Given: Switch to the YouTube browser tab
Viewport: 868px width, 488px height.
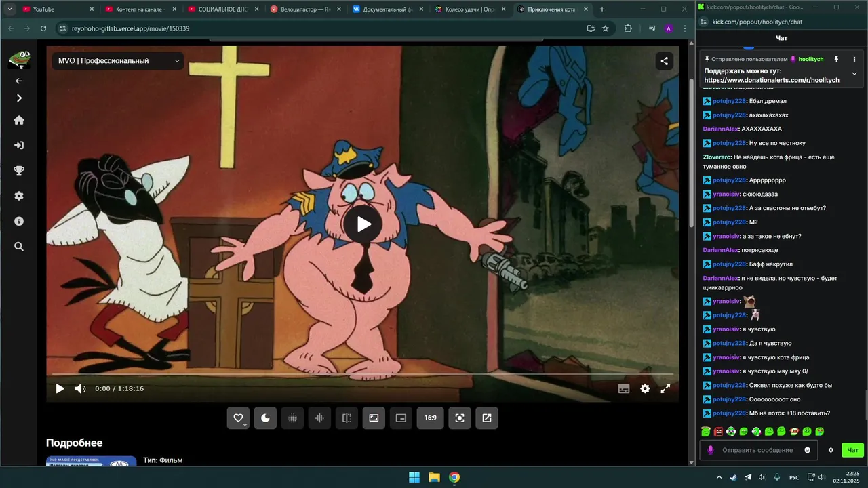Looking at the screenshot, I should pyautogui.click(x=58, y=9).
